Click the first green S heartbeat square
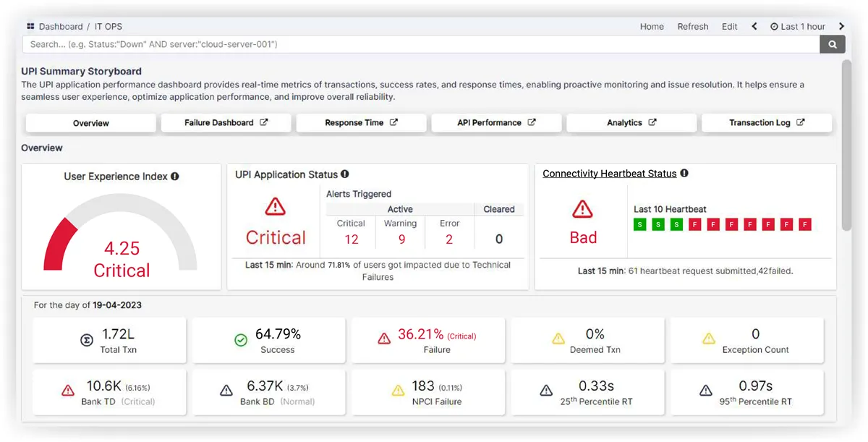 [x=639, y=225]
